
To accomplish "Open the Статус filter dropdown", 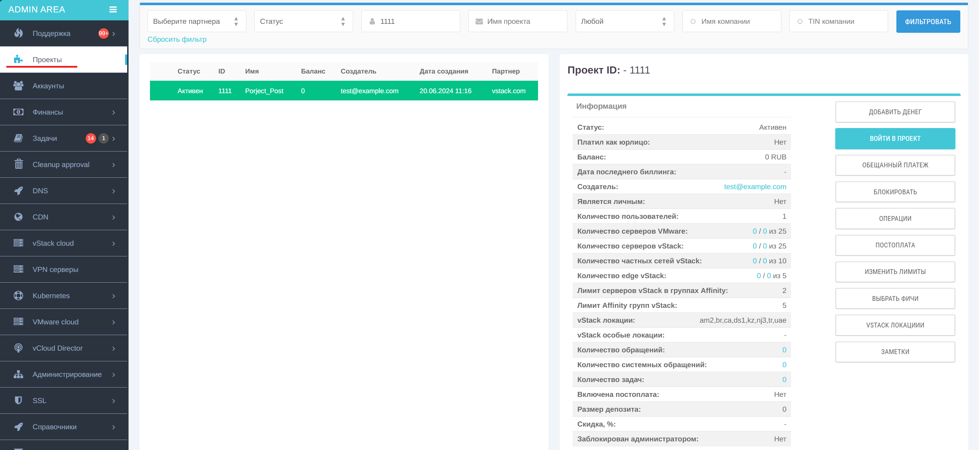I will [303, 21].
